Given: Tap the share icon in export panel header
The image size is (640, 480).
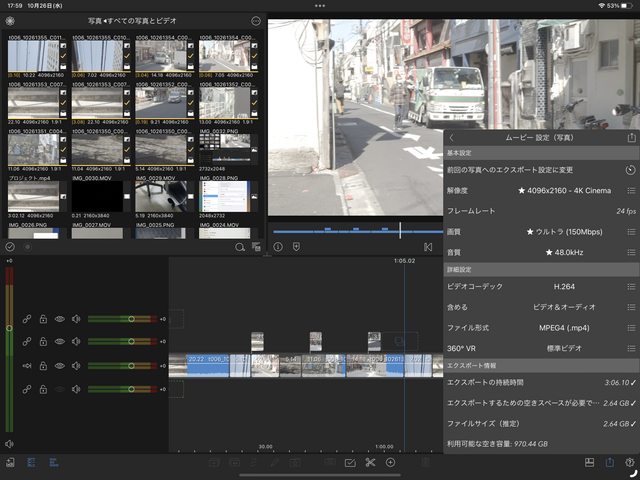Looking at the screenshot, I should tap(631, 138).
